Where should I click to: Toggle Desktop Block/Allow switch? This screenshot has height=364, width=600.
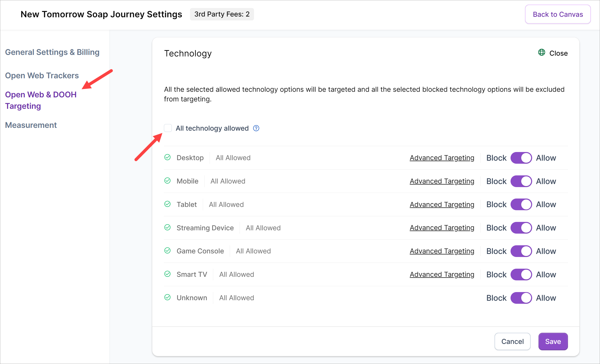point(521,158)
